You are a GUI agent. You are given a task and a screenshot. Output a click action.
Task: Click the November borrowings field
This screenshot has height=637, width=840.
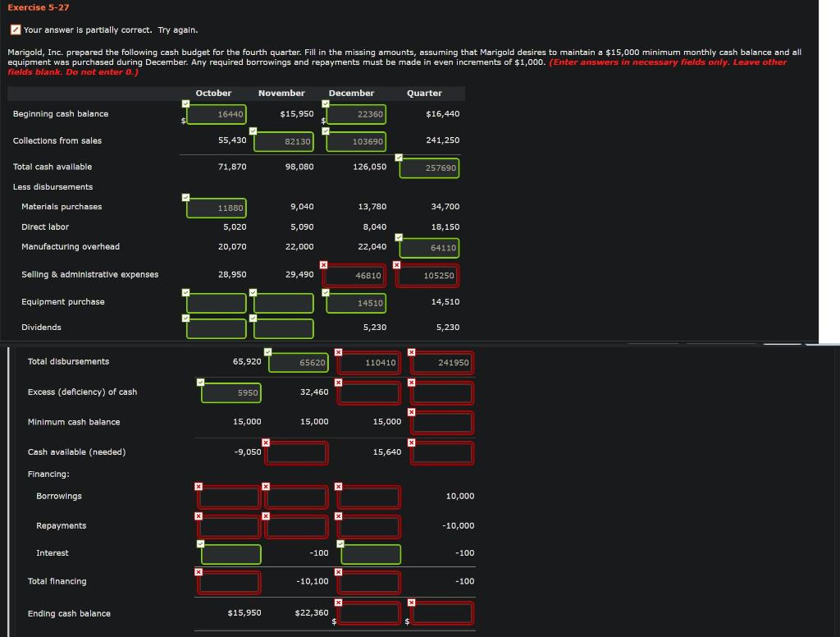point(296,497)
